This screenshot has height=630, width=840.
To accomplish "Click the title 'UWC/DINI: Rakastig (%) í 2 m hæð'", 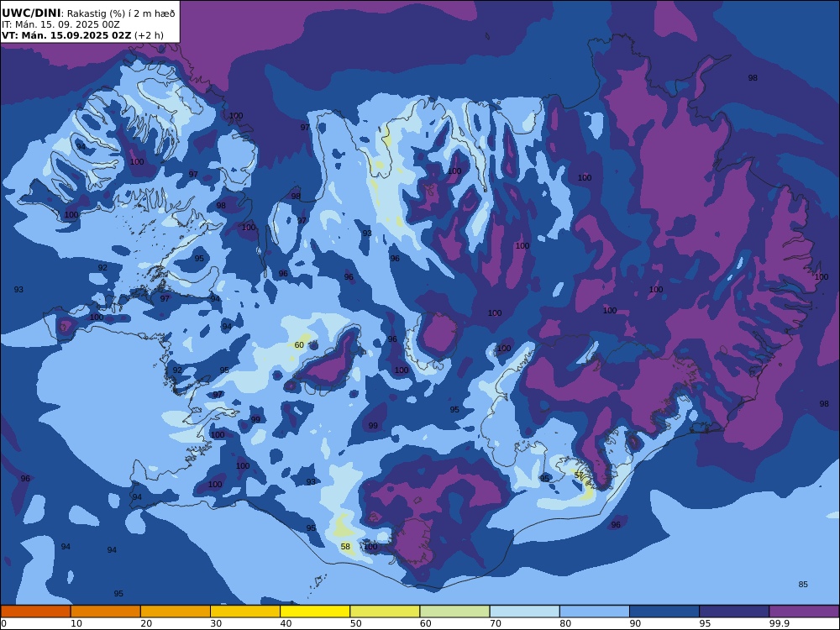I will click(x=88, y=13).
